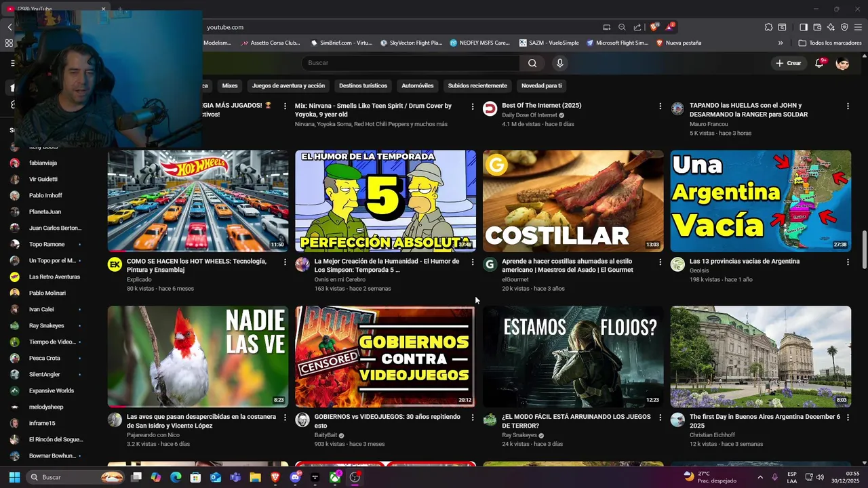Click the Crear button
868x488 pixels.
point(789,63)
